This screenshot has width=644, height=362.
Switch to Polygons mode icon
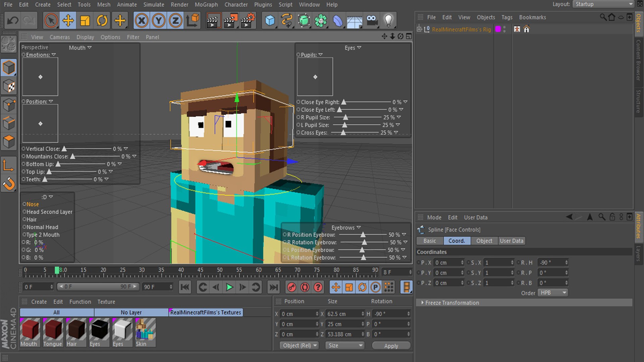(9, 142)
